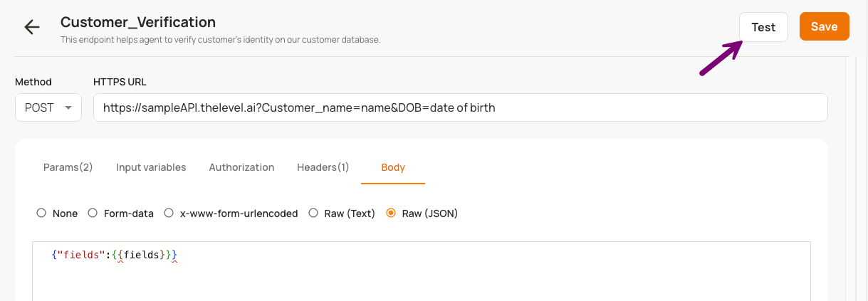Click the Method POST combo box
Screen dimensions: 868x301
coord(48,107)
